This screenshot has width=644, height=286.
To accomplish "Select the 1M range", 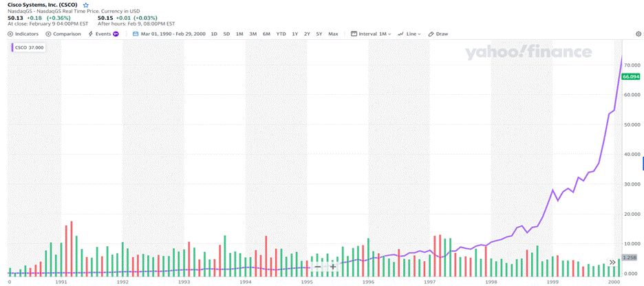I will point(239,34).
